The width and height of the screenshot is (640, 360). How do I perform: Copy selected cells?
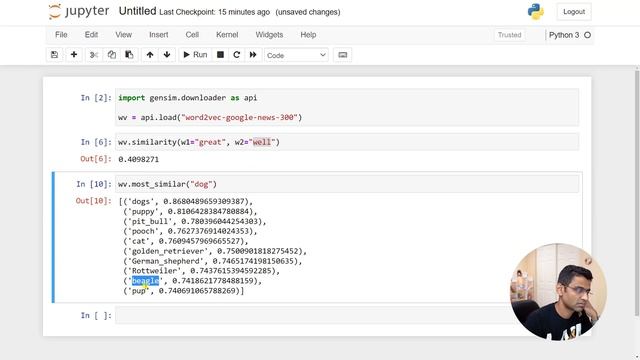pos(111,55)
